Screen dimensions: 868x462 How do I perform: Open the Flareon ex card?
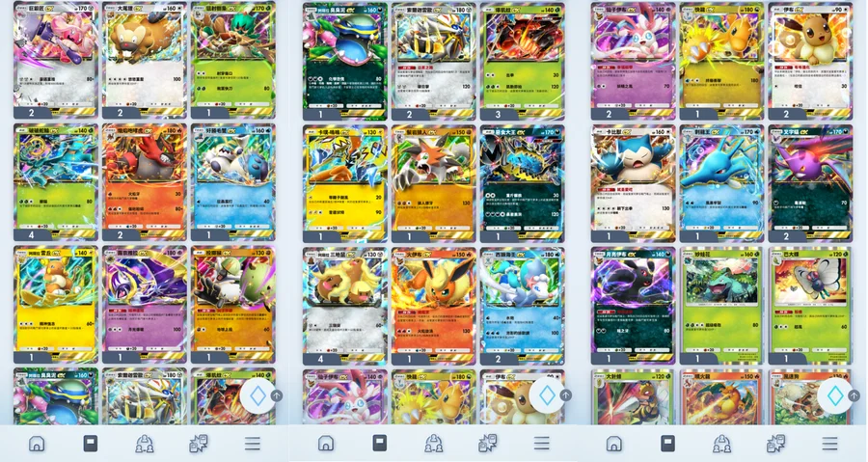pos(433,306)
